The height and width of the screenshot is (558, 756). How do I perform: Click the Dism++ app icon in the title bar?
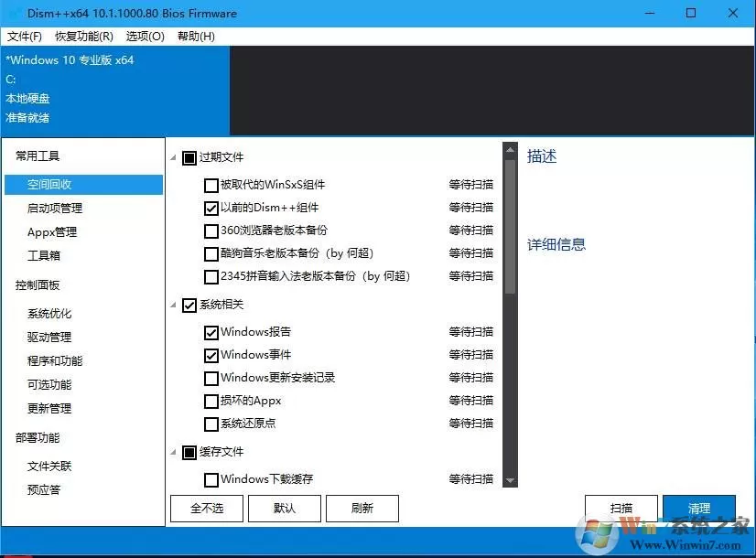pos(16,14)
